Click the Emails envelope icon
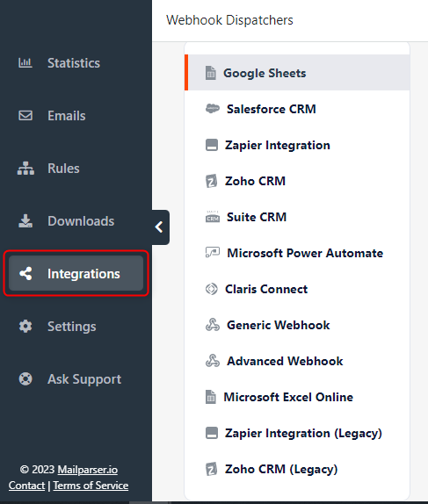This screenshot has width=428, height=504. coord(25,115)
